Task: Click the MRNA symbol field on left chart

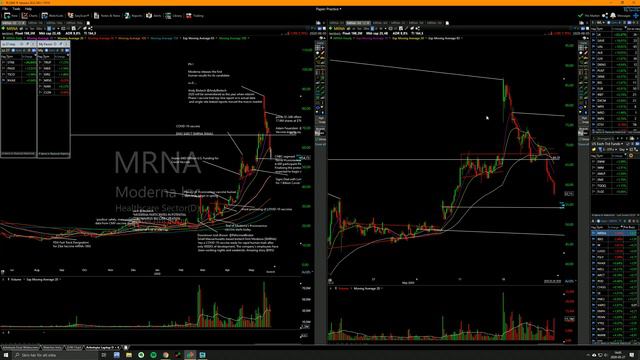Action: point(12,29)
